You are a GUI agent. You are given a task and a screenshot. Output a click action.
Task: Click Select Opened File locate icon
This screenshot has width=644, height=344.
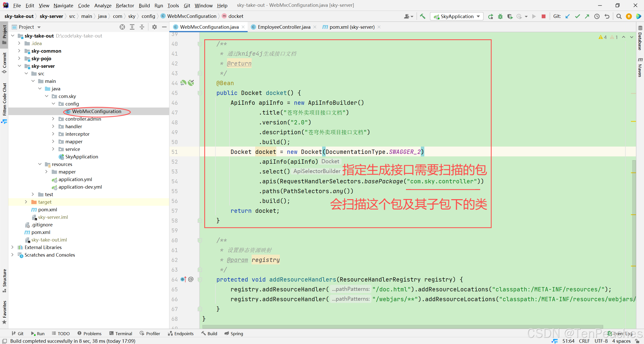click(122, 27)
